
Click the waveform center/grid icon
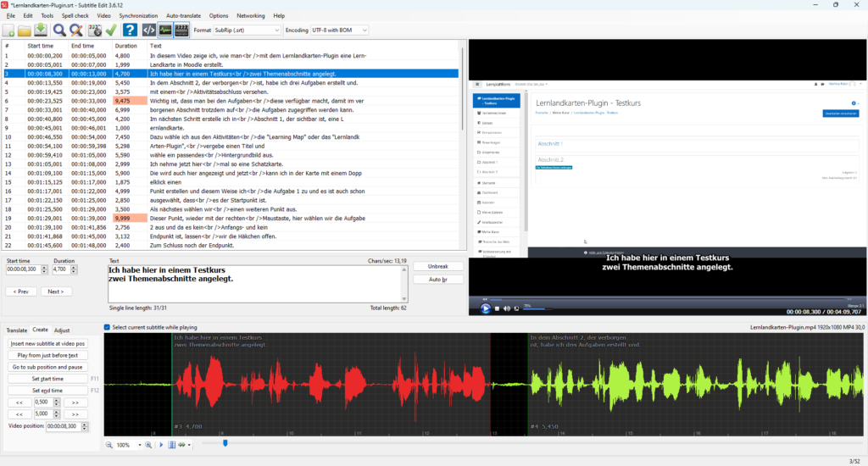[171, 445]
